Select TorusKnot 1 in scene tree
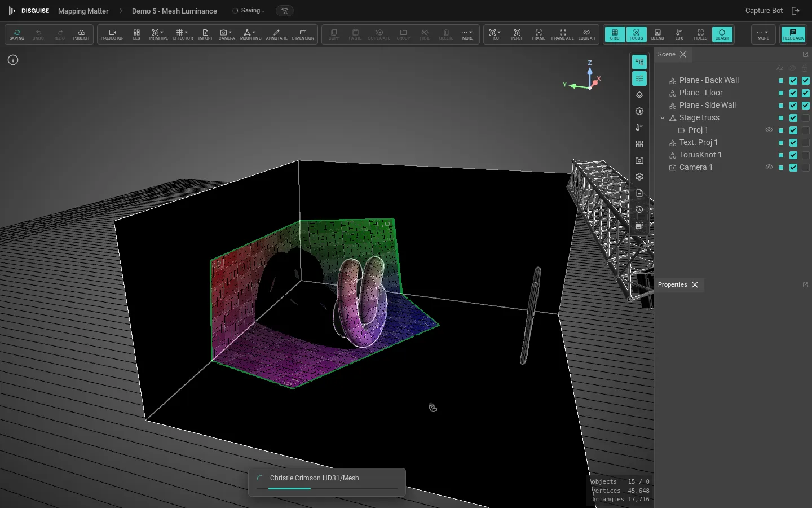The width and height of the screenshot is (812, 508). pos(700,155)
